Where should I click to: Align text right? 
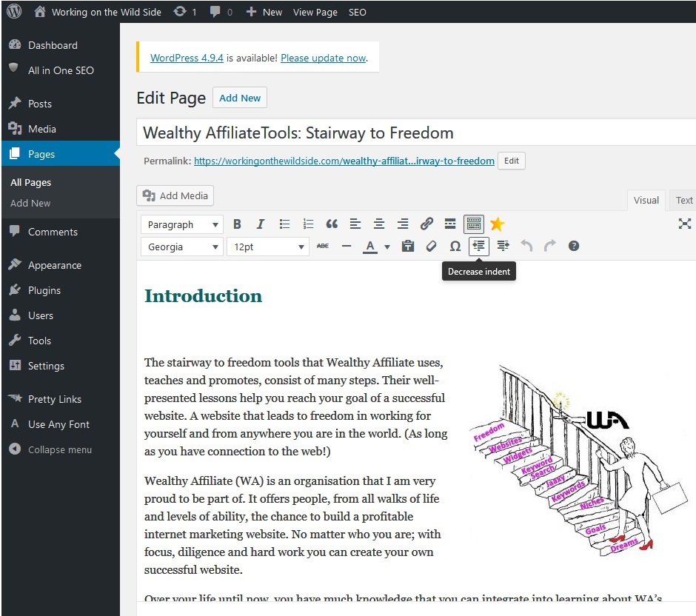coord(403,224)
